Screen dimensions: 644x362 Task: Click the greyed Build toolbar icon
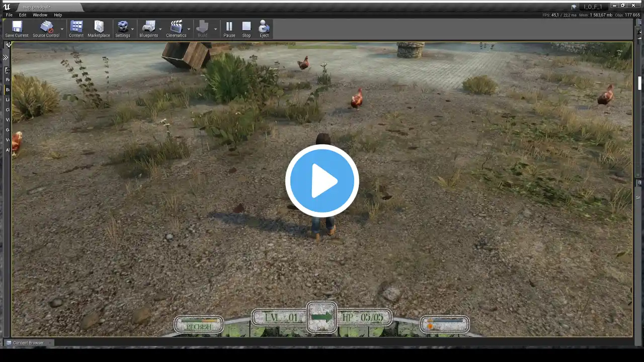point(202,29)
